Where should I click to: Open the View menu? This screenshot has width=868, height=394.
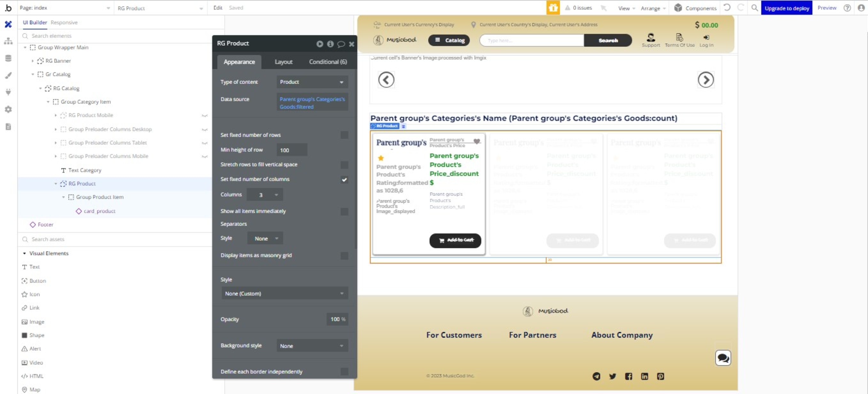click(626, 8)
